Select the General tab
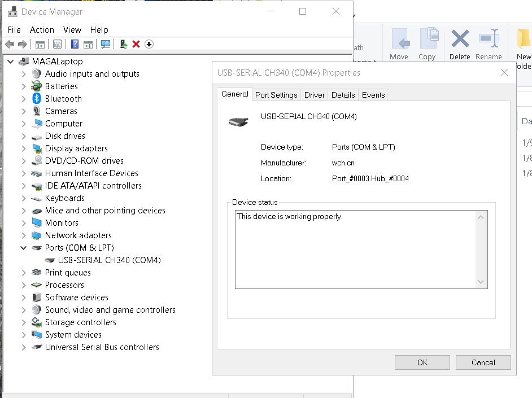 coord(235,94)
